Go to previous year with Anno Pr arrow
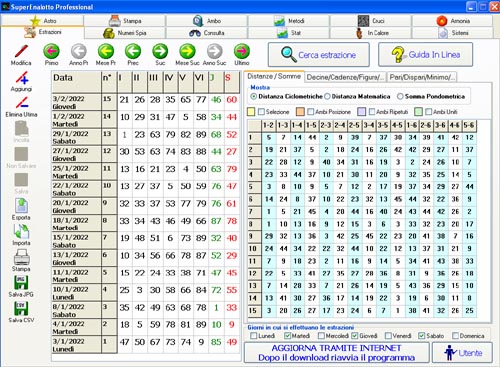 [79, 52]
